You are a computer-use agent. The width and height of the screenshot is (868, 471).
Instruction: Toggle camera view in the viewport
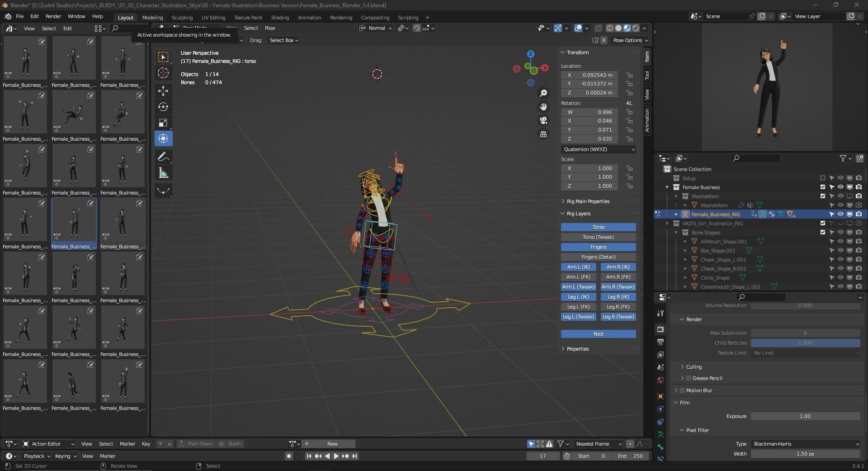click(x=543, y=120)
